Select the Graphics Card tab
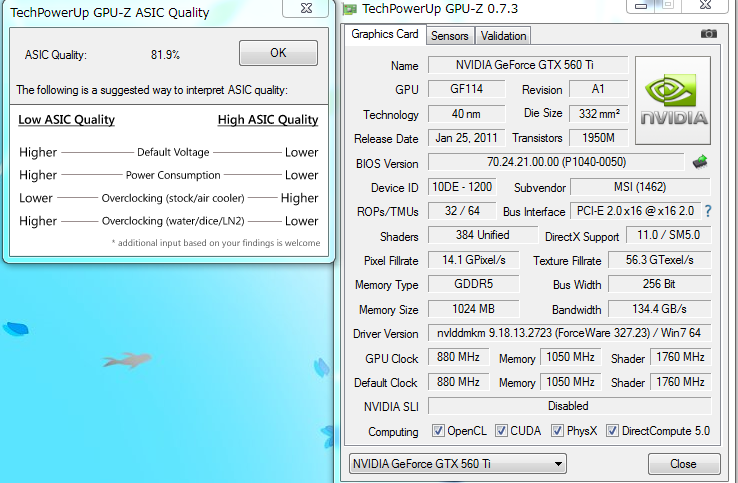 (385, 34)
